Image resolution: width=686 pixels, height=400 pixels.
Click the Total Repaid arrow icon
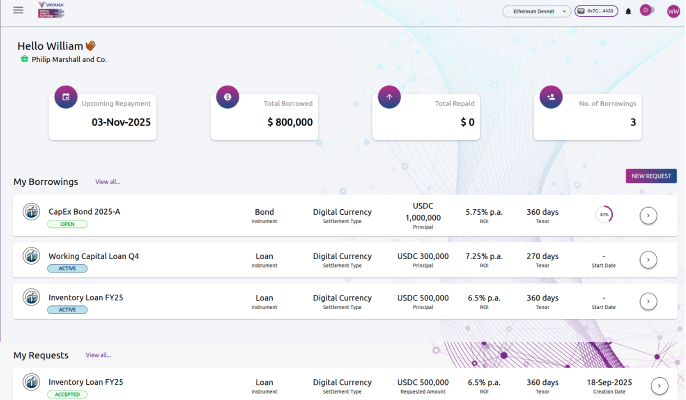pyautogui.click(x=389, y=97)
